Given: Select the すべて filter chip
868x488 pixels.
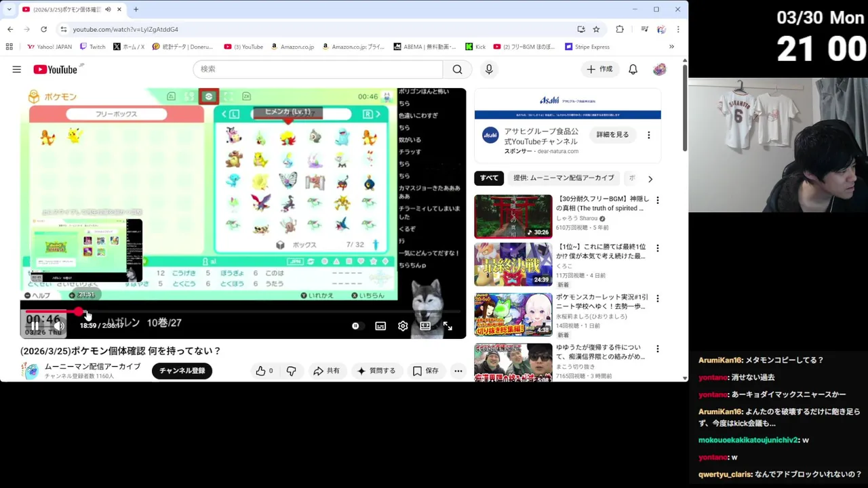Looking at the screenshot, I should click(x=489, y=178).
